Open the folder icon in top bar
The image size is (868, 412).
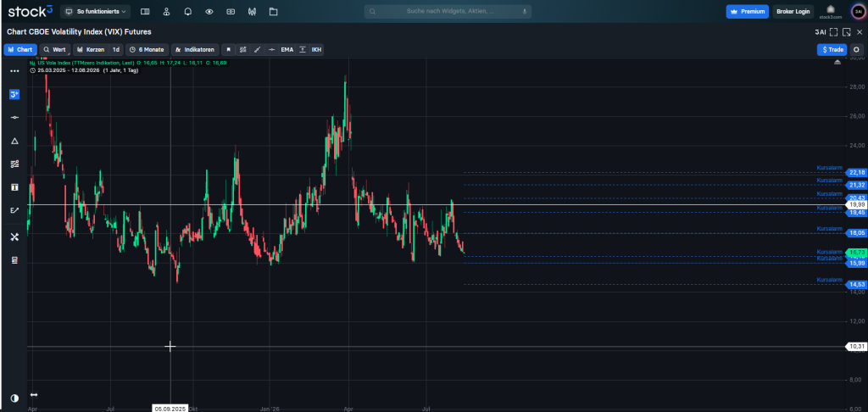(x=273, y=11)
